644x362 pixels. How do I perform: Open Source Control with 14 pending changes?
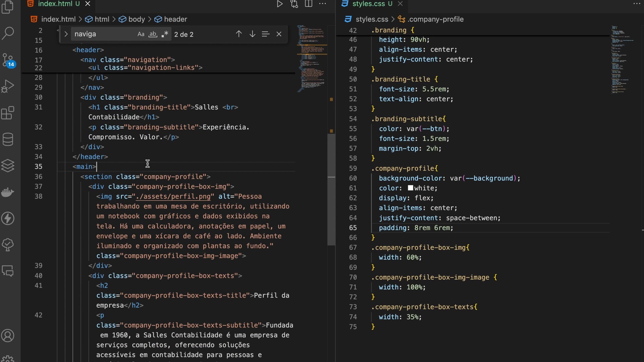click(8, 60)
